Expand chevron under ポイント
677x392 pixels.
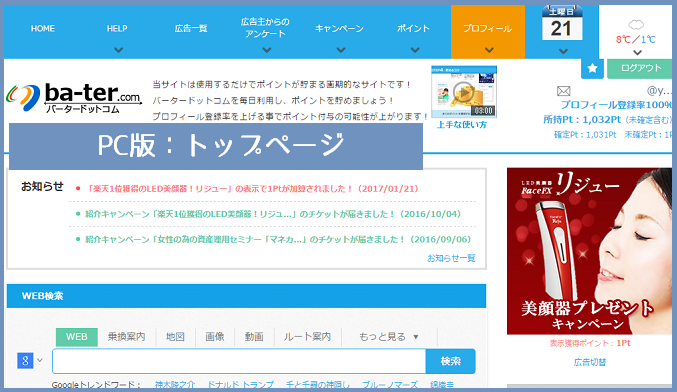coord(415,50)
